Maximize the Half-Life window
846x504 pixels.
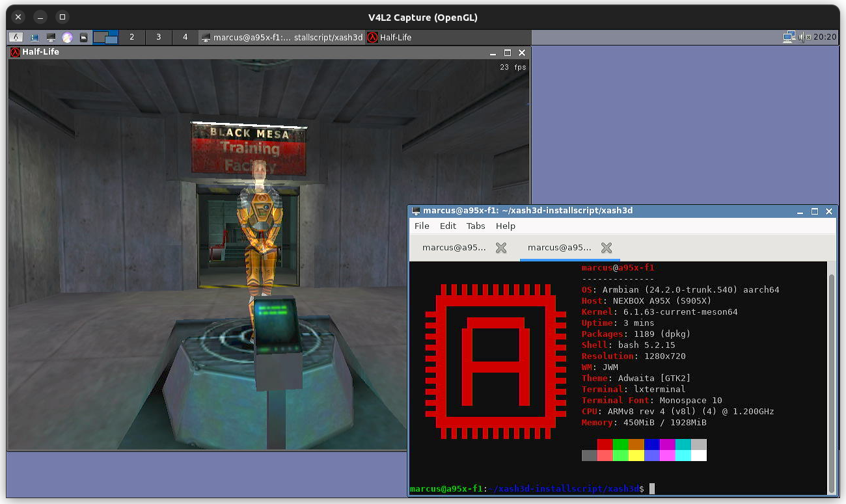click(508, 53)
